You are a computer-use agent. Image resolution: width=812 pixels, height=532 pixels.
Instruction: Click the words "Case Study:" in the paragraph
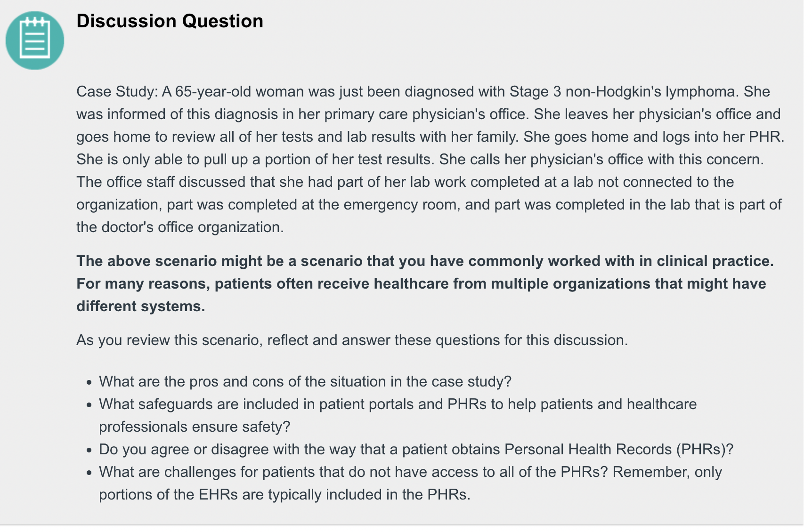click(x=117, y=91)
